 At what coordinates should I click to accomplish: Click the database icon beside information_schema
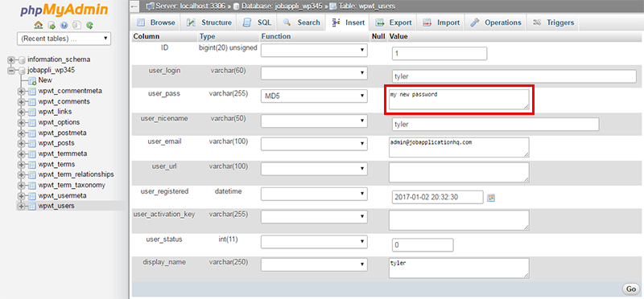pos(22,60)
